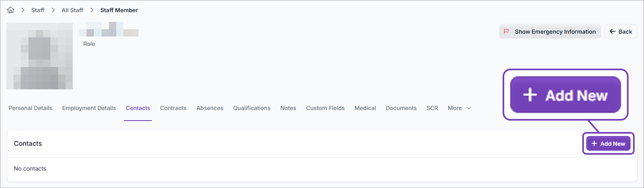Click the back arrow icon
Viewport: 644px width, 188px height.
[x=612, y=31]
